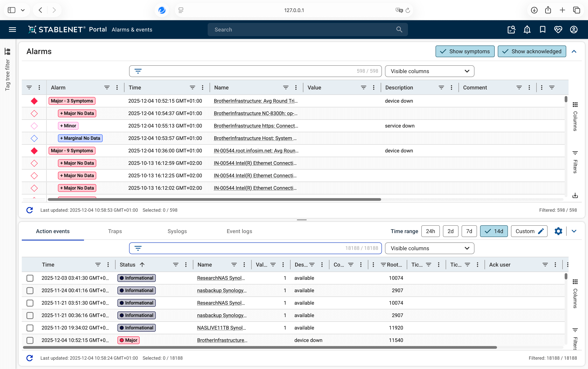The width and height of the screenshot is (588, 369).
Task: Open the NASLIVE11TB Synol... event link
Action: (221, 328)
